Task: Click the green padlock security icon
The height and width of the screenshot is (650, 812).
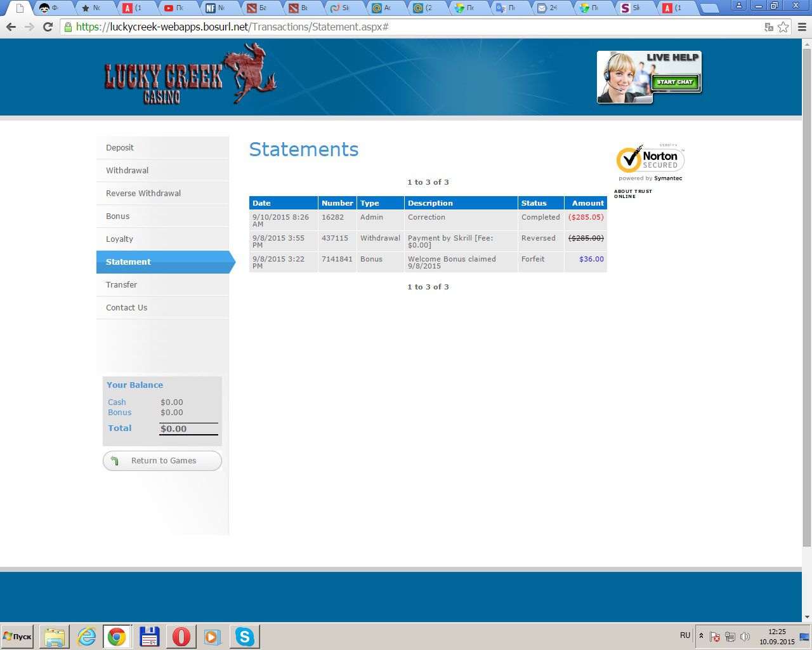Action: pos(68,27)
